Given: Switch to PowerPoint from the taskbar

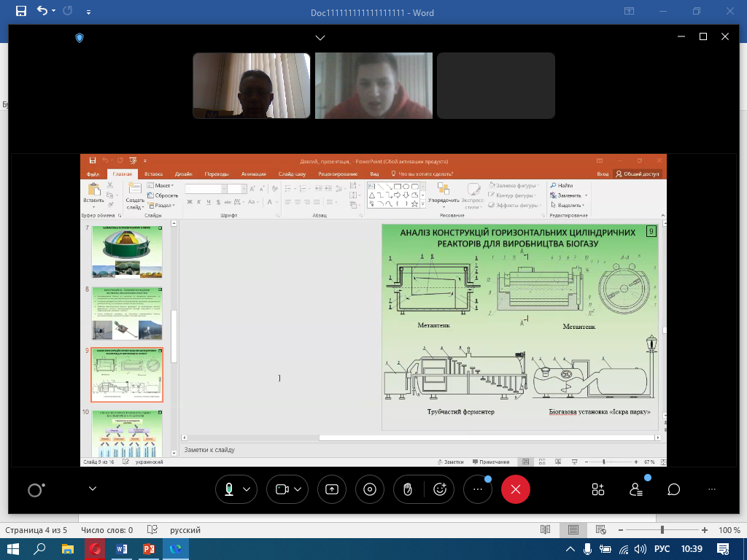Looking at the screenshot, I should point(149,549).
